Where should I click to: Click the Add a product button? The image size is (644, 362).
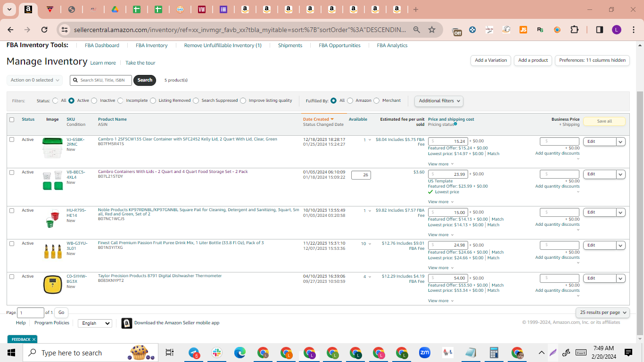click(x=533, y=60)
